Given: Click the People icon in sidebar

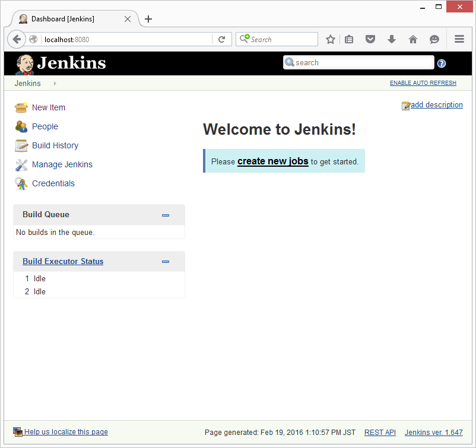Looking at the screenshot, I should (x=21, y=126).
